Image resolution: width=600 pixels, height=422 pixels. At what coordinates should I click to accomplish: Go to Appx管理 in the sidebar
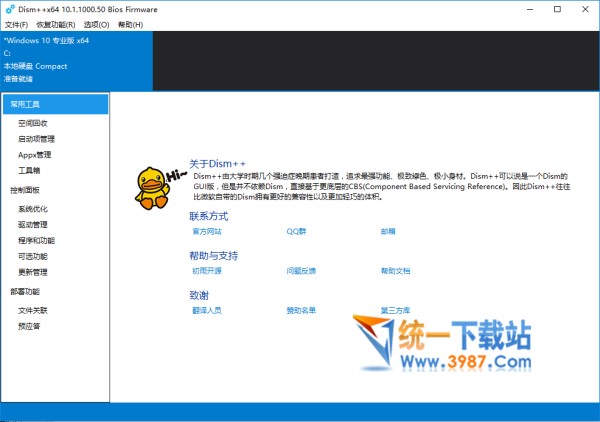point(34,155)
